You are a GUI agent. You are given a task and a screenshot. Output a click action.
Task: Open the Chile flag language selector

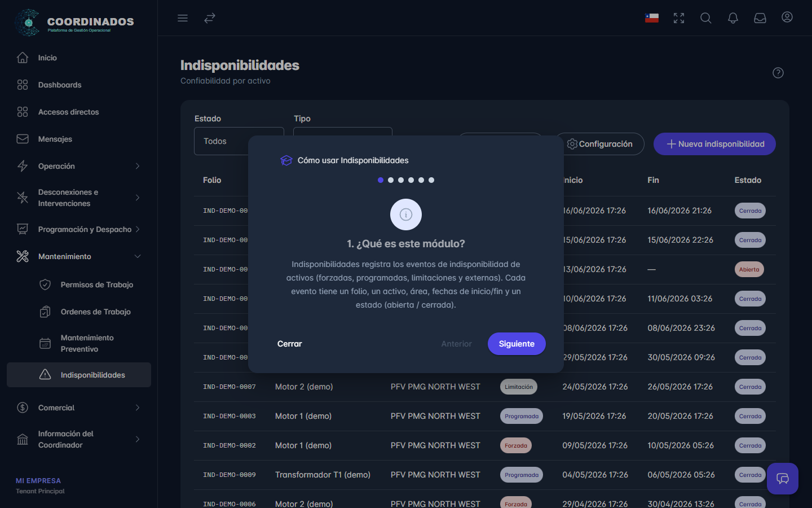coord(652,18)
